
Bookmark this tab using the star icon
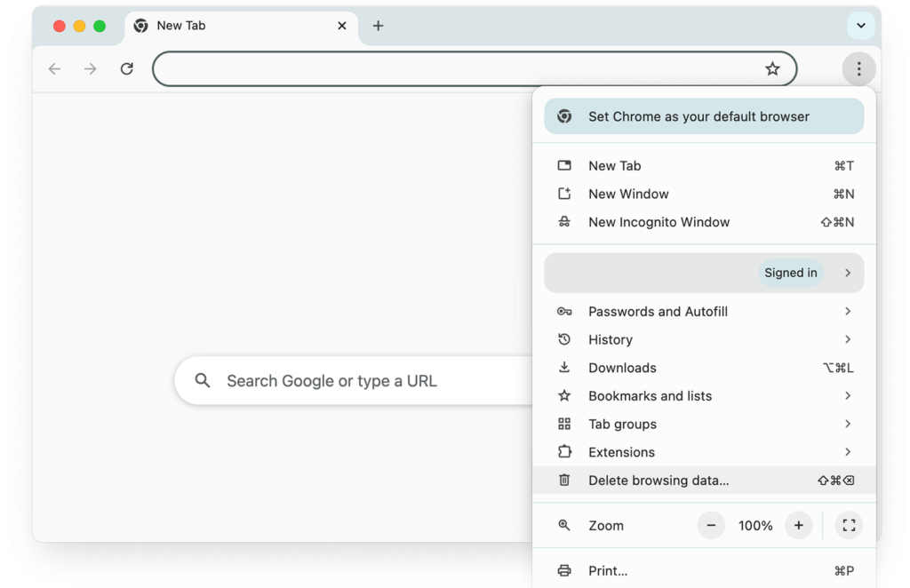coord(772,69)
